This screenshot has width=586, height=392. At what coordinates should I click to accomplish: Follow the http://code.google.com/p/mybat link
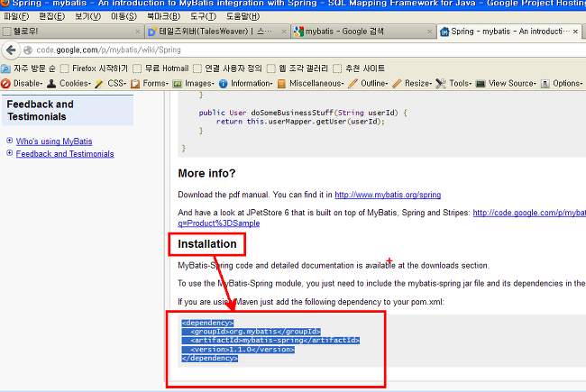529,213
